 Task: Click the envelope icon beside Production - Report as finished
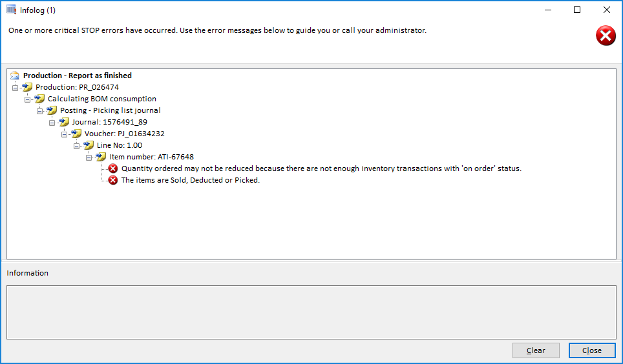click(x=15, y=76)
